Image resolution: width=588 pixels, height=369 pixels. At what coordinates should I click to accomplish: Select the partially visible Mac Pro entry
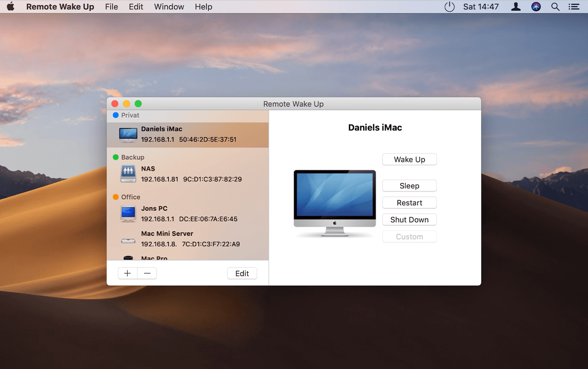[154, 258]
